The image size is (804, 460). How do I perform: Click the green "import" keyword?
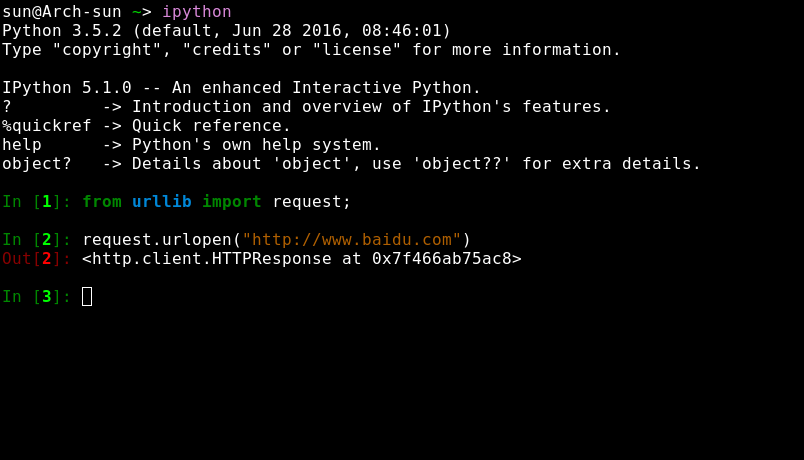click(x=231, y=201)
